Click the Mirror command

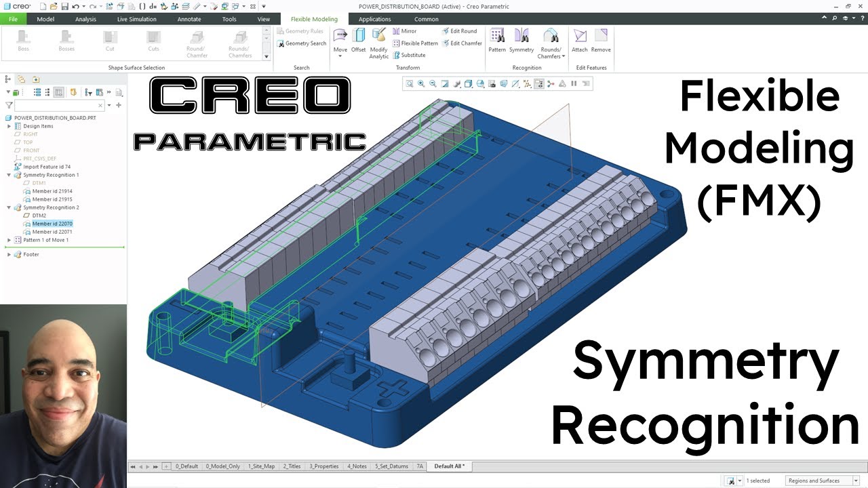404,31
